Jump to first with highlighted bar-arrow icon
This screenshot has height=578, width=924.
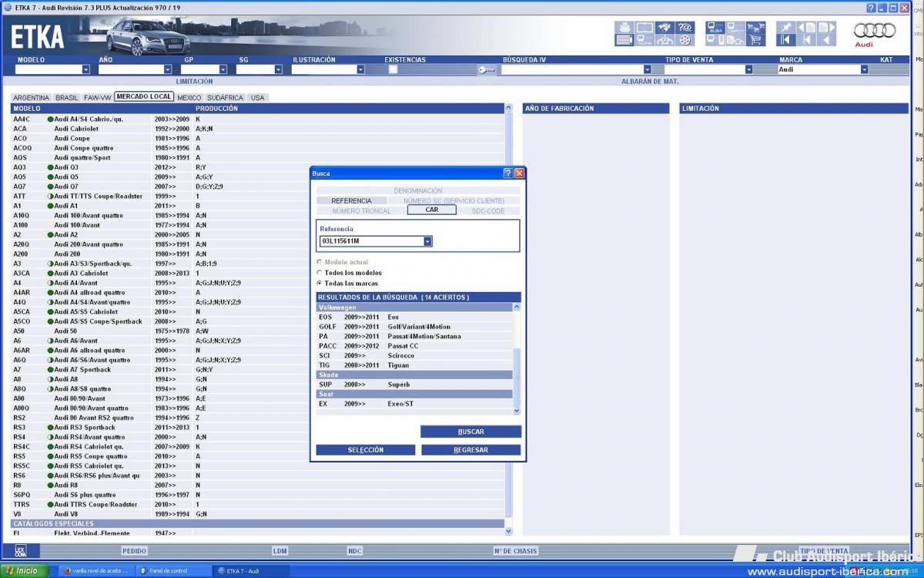(786, 40)
